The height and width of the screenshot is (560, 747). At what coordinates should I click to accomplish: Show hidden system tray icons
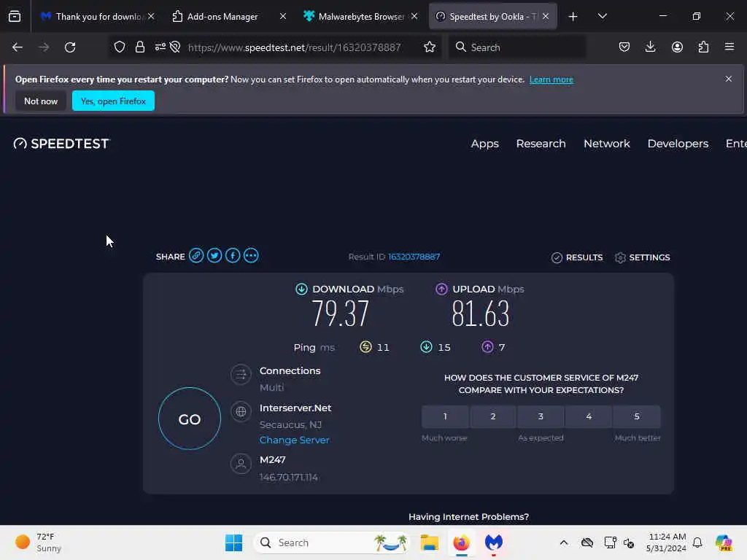coord(564,542)
